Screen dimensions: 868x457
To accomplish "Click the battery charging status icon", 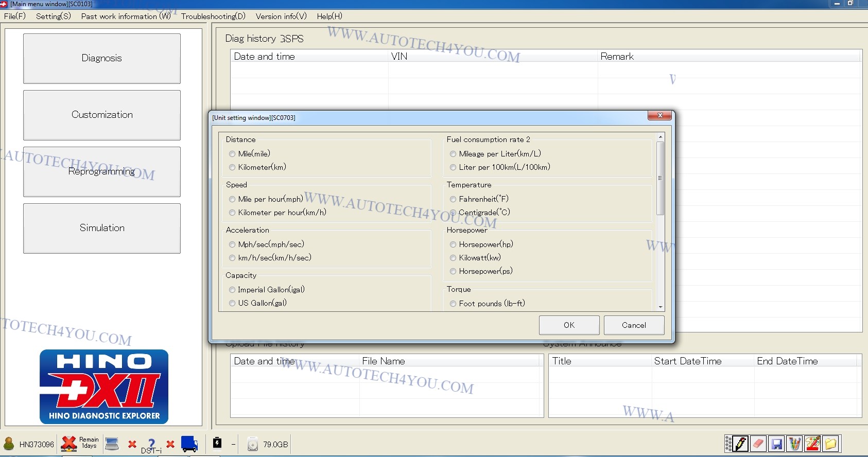I will pos(217,443).
